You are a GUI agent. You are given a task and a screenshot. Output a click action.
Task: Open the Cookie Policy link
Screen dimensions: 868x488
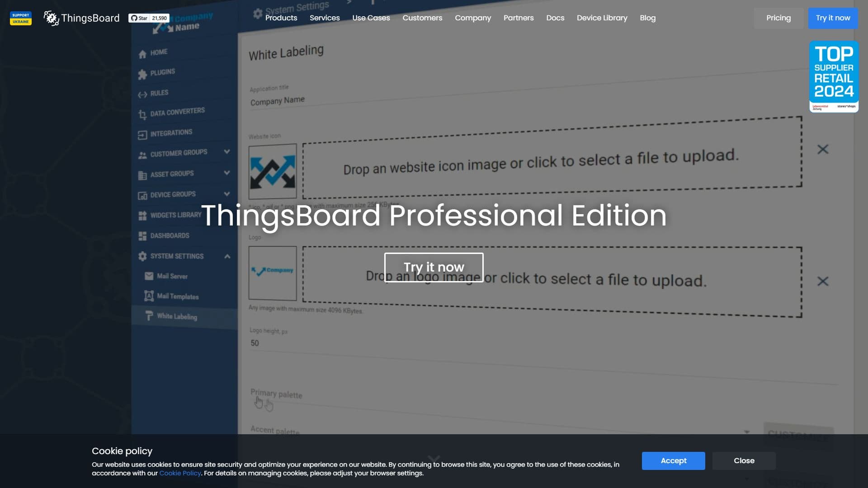[x=180, y=473]
